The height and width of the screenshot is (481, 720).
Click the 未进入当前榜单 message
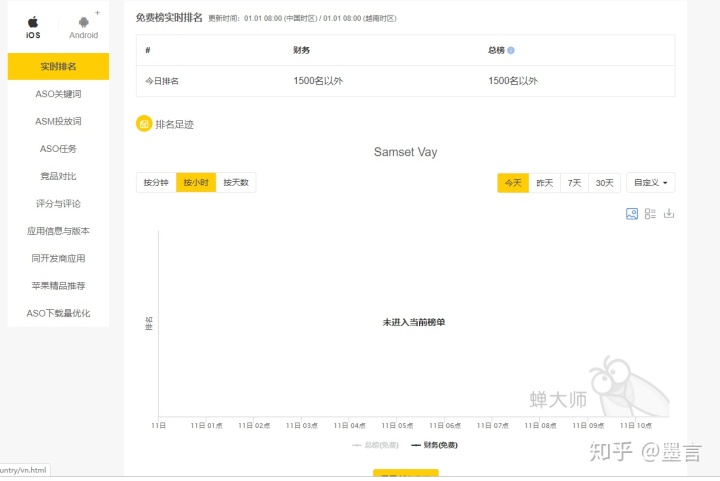click(x=414, y=322)
